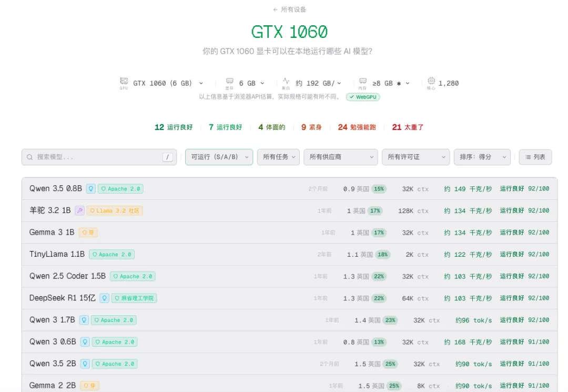Open the 所有供应商 dropdown
This screenshot has height=392, width=568.
click(341, 157)
